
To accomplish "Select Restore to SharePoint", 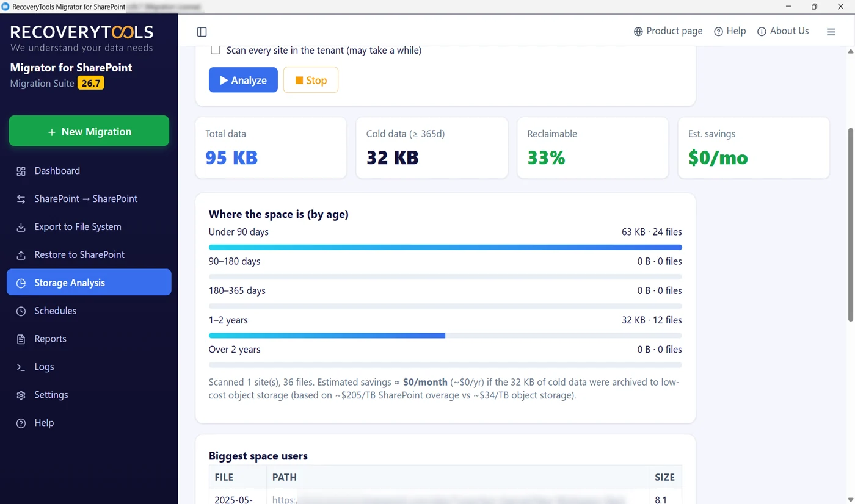I will click(x=89, y=255).
